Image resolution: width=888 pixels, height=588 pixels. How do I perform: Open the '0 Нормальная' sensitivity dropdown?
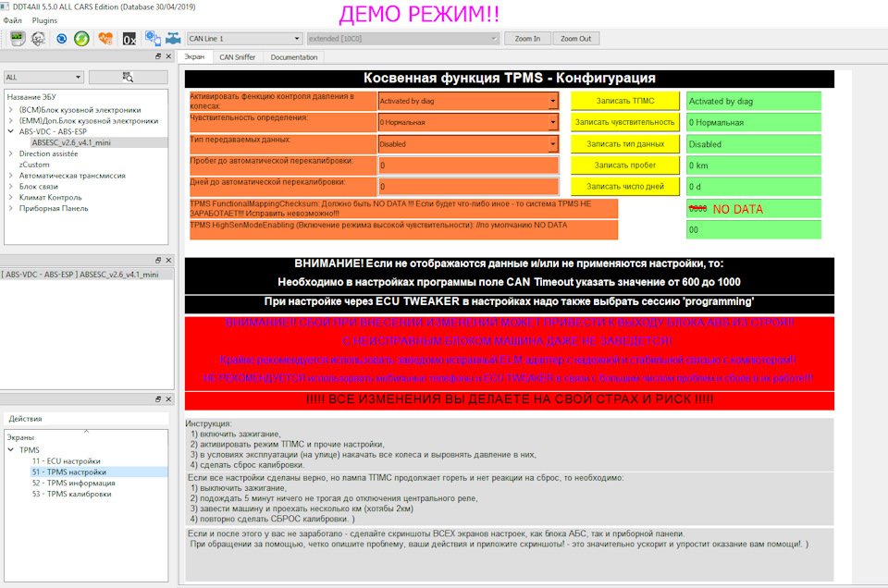point(468,122)
